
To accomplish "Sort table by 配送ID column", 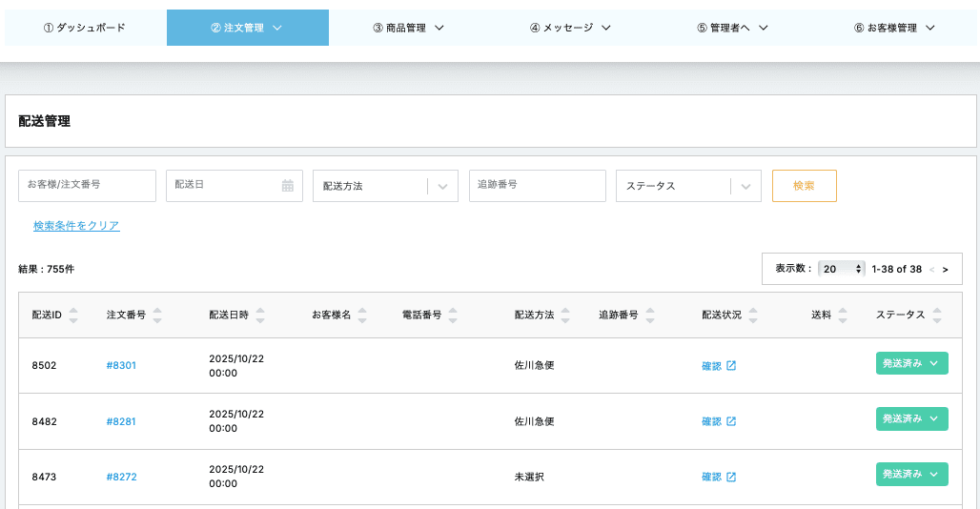I will pyautogui.click(x=73, y=315).
